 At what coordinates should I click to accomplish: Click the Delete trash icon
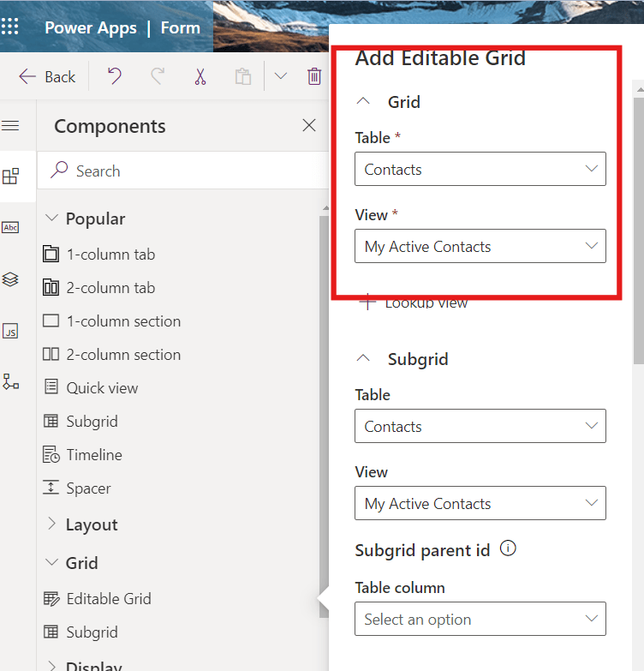[x=314, y=76]
